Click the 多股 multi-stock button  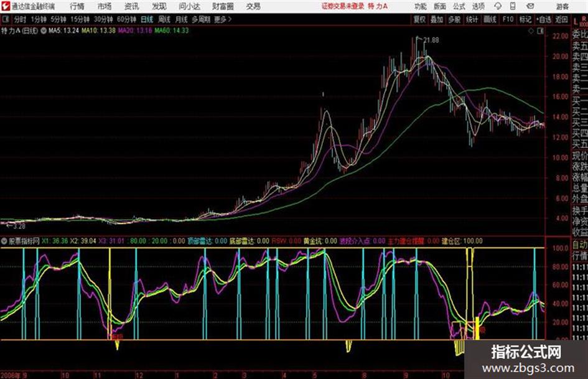coord(454,19)
